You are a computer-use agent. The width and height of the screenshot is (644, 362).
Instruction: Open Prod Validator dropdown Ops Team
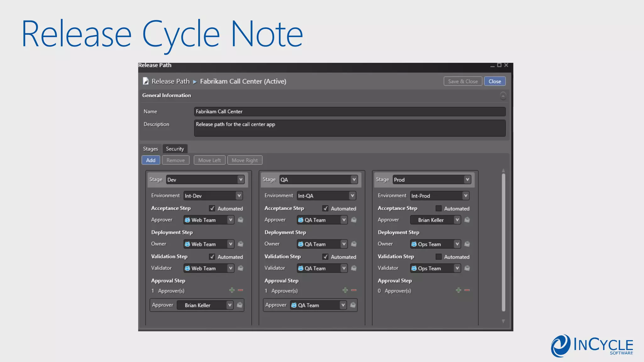436,268
